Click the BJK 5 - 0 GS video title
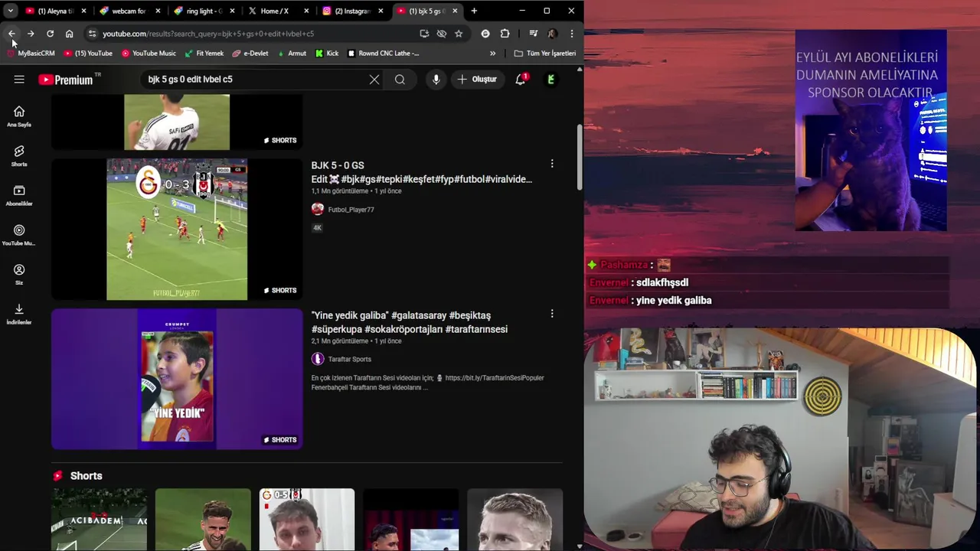The width and height of the screenshot is (980, 551). [x=421, y=172]
